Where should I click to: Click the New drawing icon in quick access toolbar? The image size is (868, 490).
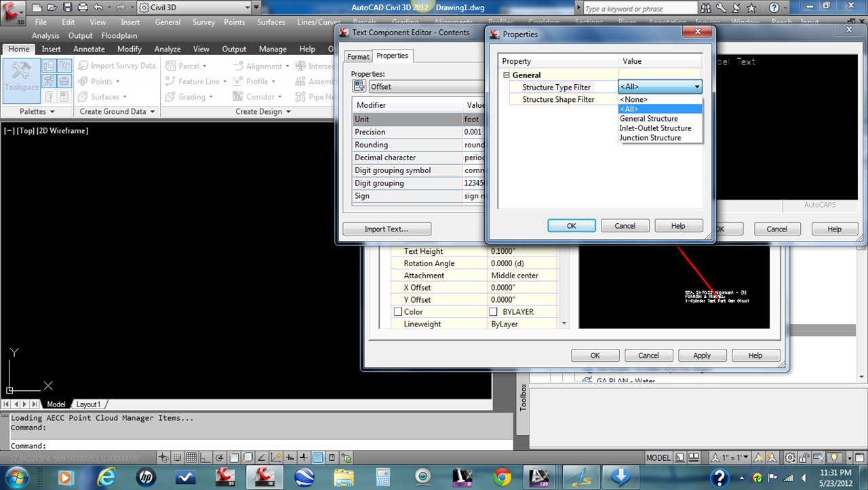[37, 8]
